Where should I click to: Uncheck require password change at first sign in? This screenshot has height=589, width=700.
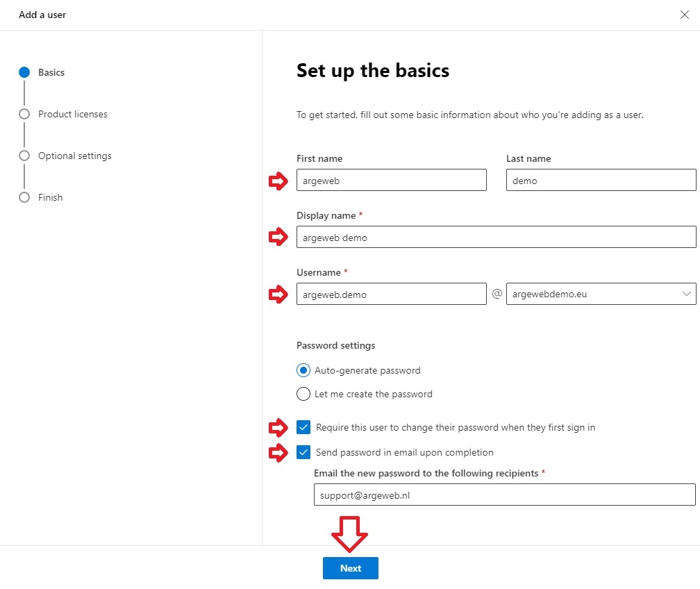pos(303,427)
